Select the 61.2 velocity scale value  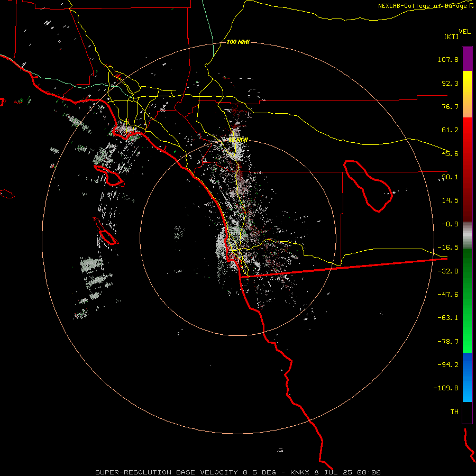[x=450, y=130]
